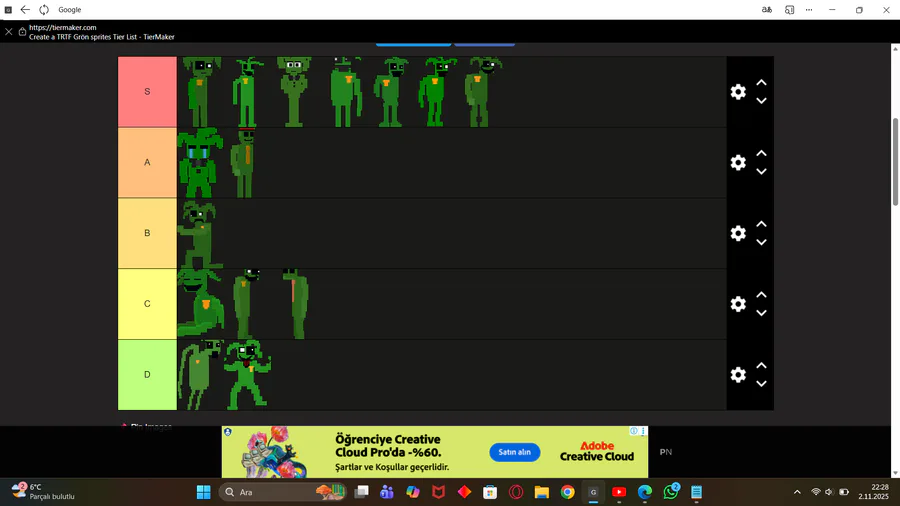The image size is (900, 506).
Task: Select the third S-tier sprite wearing glasses
Action: click(x=294, y=92)
